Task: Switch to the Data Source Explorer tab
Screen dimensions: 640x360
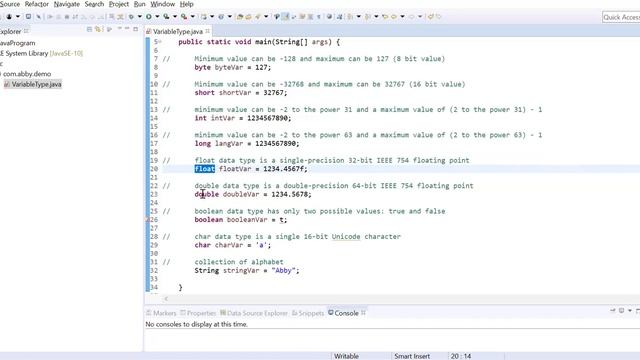Action: [x=254, y=313]
